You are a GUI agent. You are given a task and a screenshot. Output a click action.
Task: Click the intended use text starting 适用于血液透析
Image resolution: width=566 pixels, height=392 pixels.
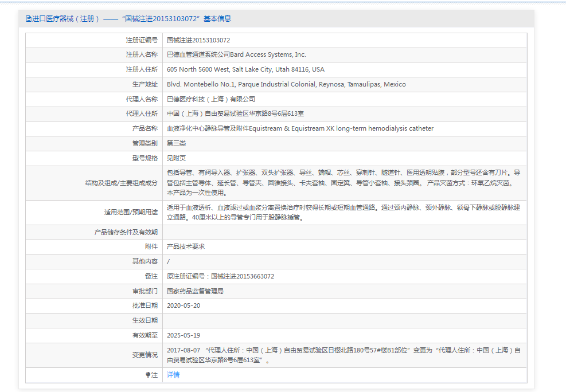pyautogui.click(x=343, y=213)
